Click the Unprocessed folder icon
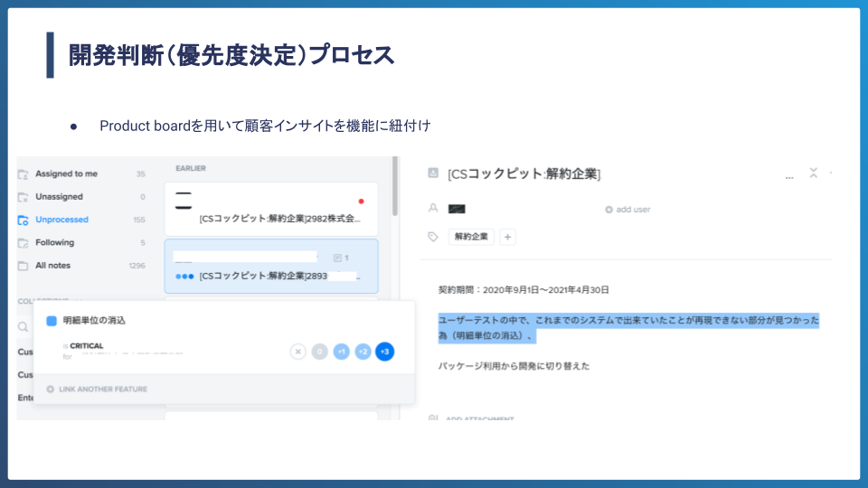The image size is (868, 488). [23, 221]
